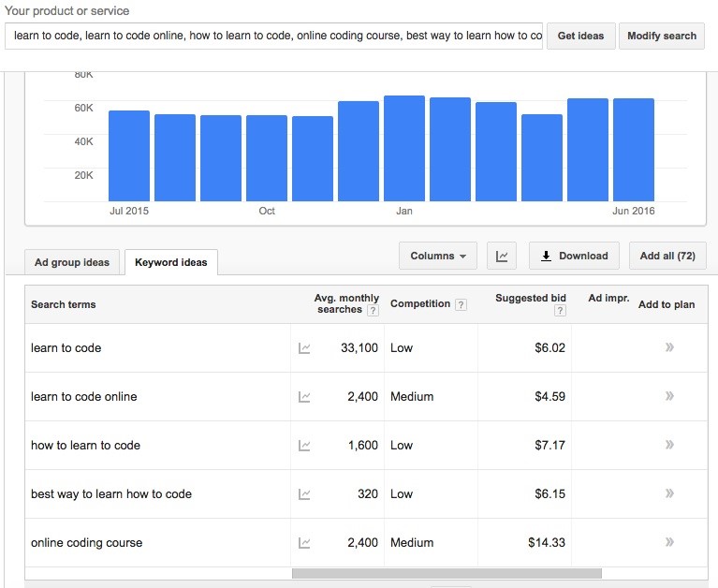Sort by Suggested bid column header
The width and height of the screenshot is (718, 588).
tap(531, 298)
